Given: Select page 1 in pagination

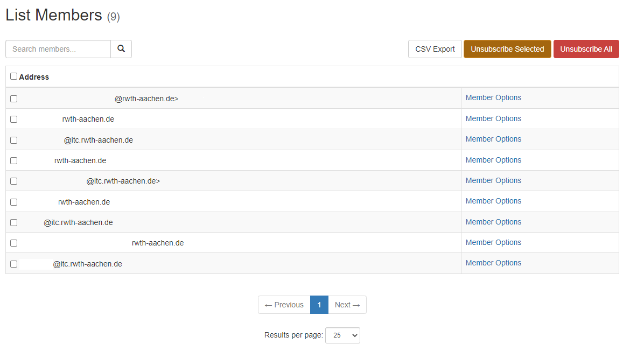Looking at the screenshot, I should [319, 305].
